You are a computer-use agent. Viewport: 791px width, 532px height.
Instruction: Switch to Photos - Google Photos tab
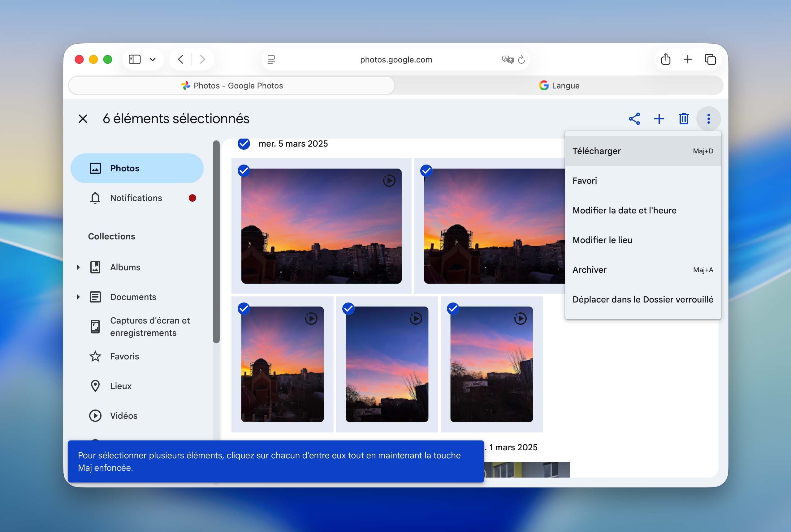click(x=232, y=85)
